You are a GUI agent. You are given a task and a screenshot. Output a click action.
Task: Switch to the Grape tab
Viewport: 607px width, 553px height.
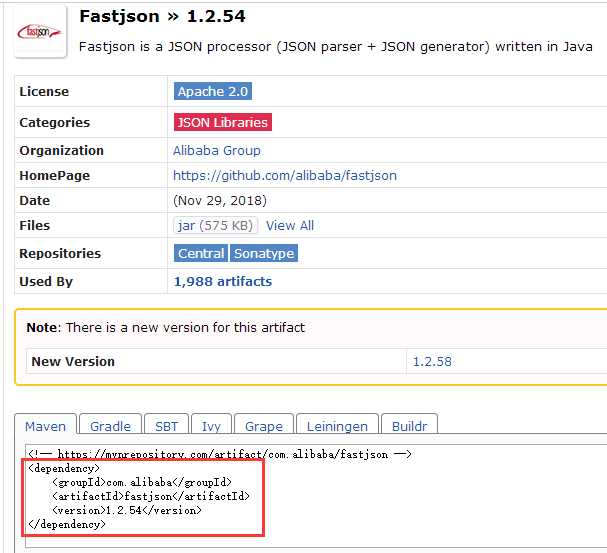pyautogui.click(x=264, y=426)
